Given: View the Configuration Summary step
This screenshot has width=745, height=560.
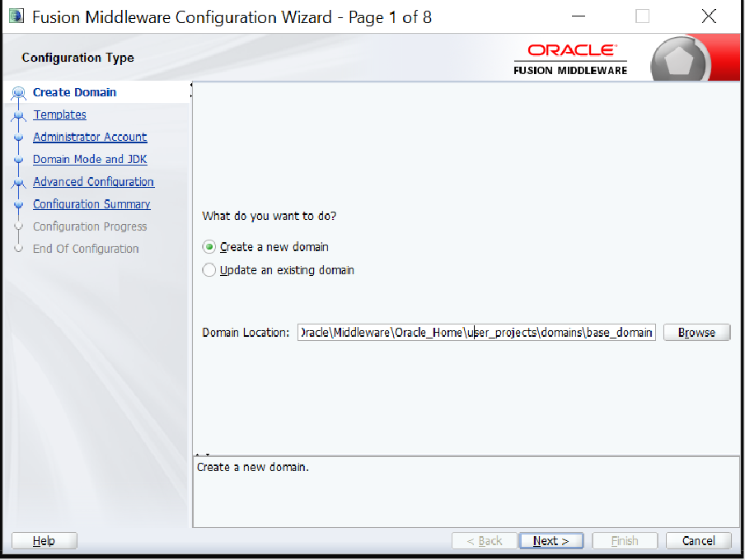Looking at the screenshot, I should (x=91, y=204).
